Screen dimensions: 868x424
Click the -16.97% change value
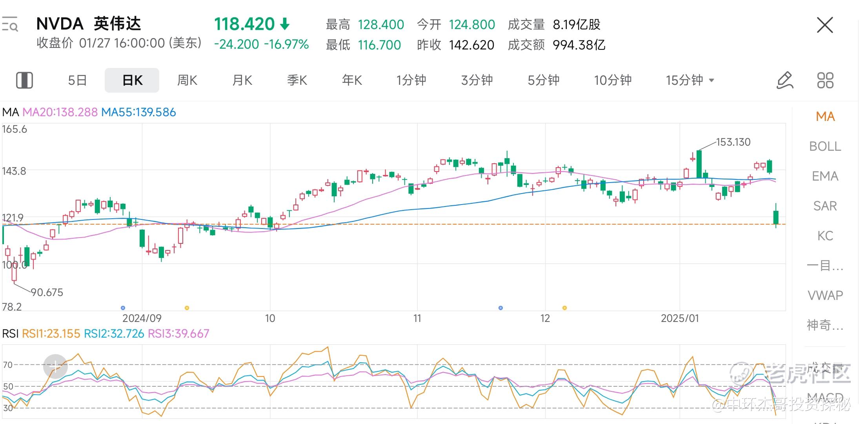[x=286, y=44]
